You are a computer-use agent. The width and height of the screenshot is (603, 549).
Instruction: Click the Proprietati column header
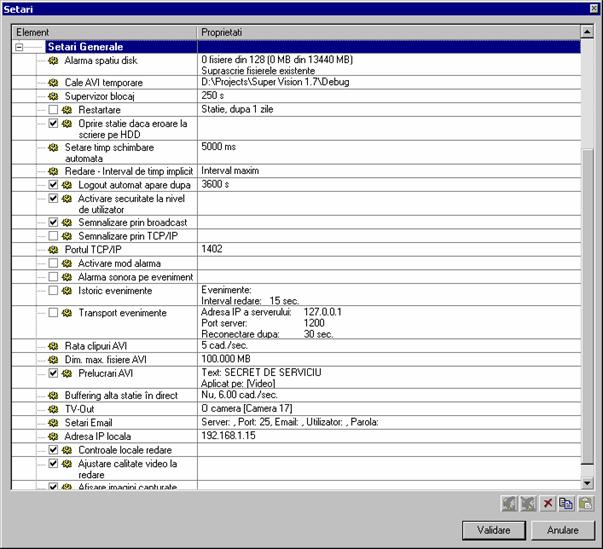click(388, 33)
